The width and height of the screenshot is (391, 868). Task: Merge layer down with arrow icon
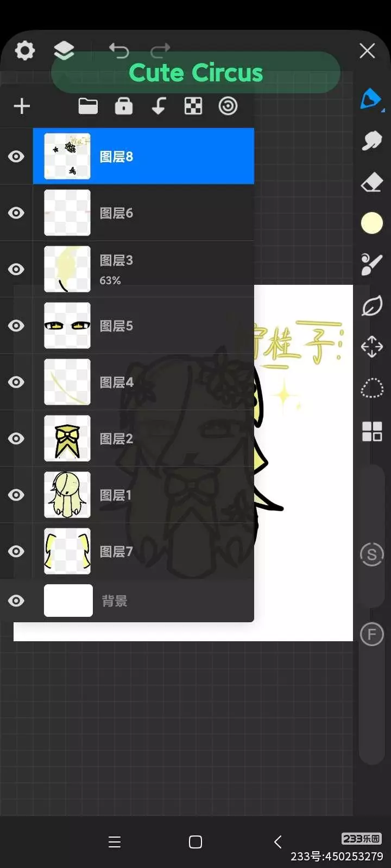tap(159, 106)
